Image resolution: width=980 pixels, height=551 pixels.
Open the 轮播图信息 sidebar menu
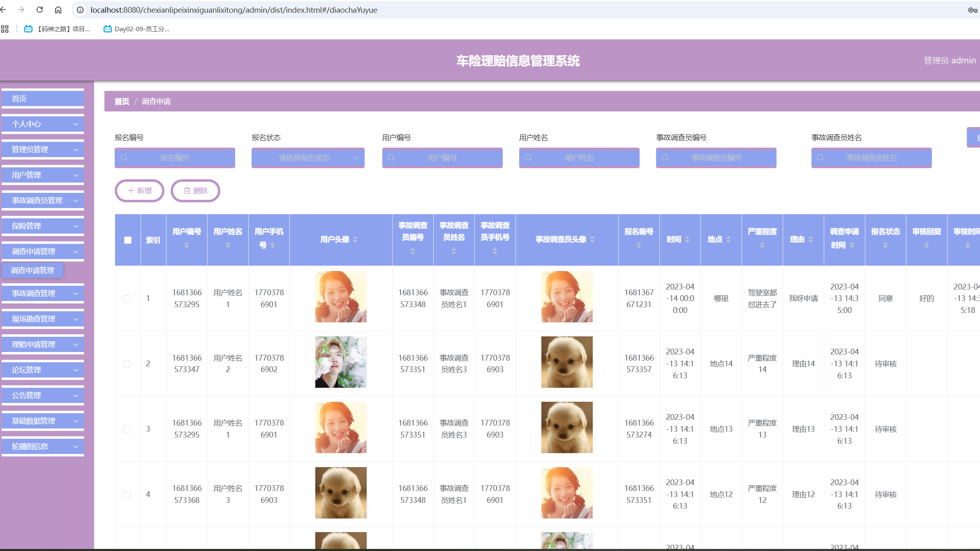pyautogui.click(x=43, y=446)
